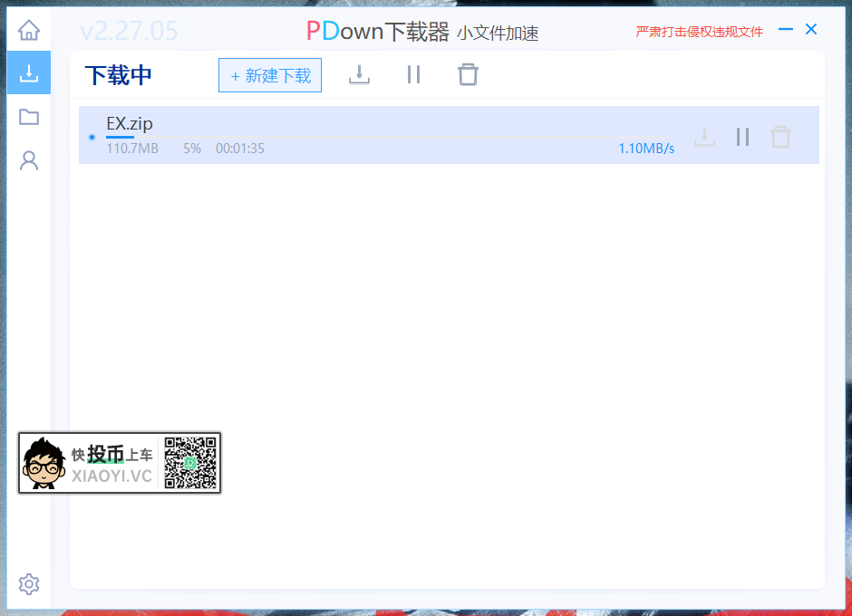Delete all downloads with toolbar trash
Screen dimensions: 852x616
pos(468,74)
